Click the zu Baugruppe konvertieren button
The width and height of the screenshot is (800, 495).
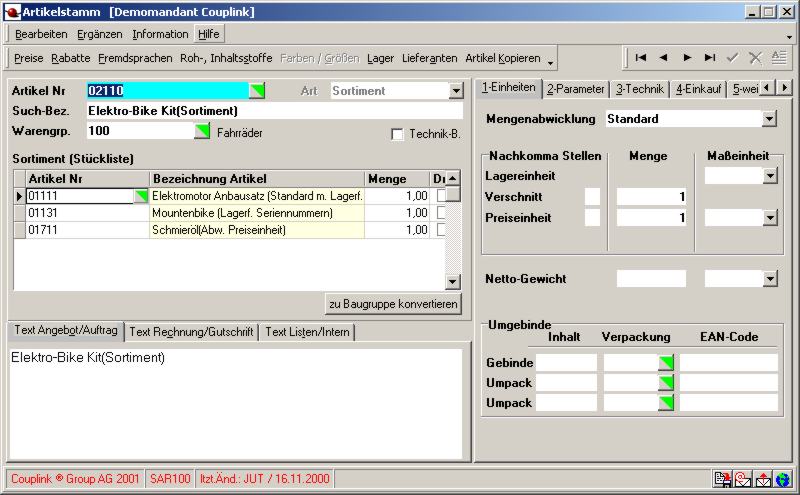(394, 304)
